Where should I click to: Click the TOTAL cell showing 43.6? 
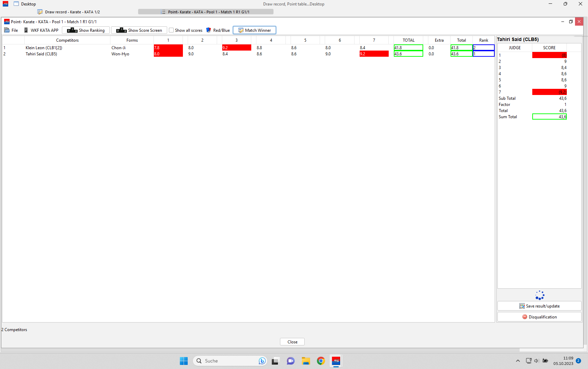[408, 54]
